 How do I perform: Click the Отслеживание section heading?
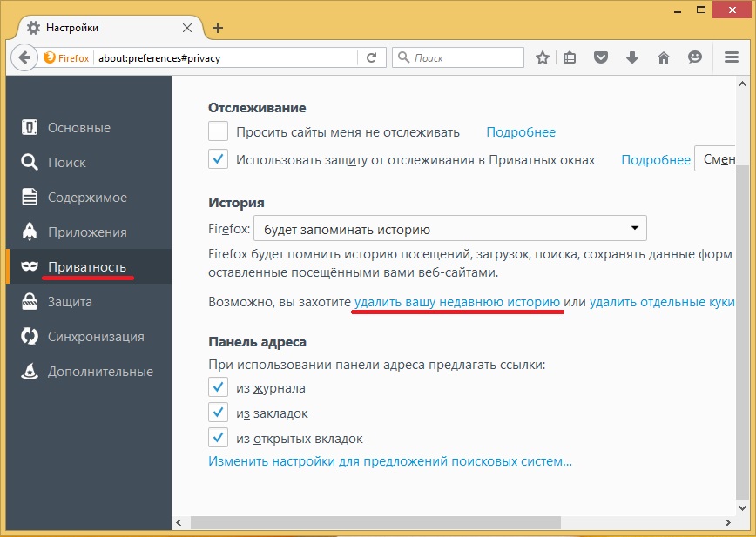coord(257,107)
